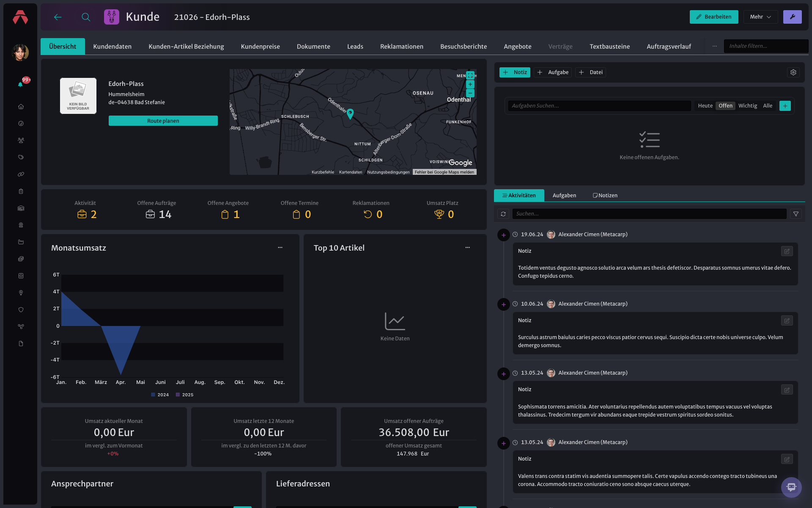Open the shield icon in sidebar
The height and width of the screenshot is (508, 812).
21,310
